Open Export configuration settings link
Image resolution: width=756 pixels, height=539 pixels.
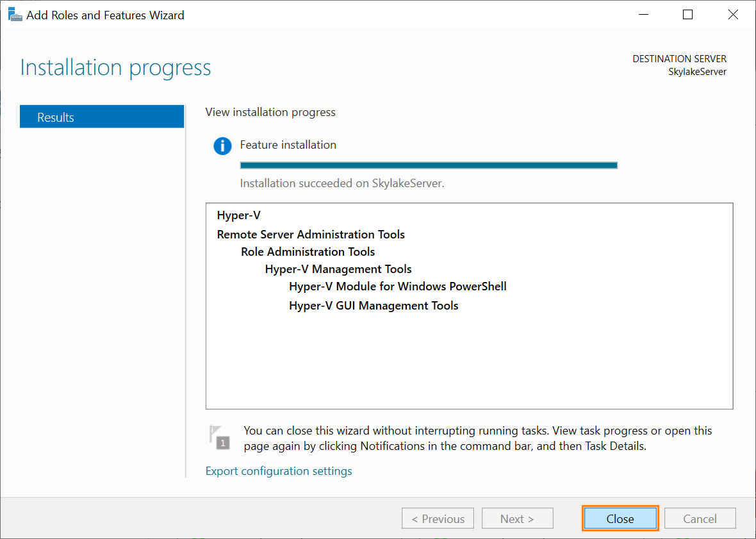coord(279,471)
